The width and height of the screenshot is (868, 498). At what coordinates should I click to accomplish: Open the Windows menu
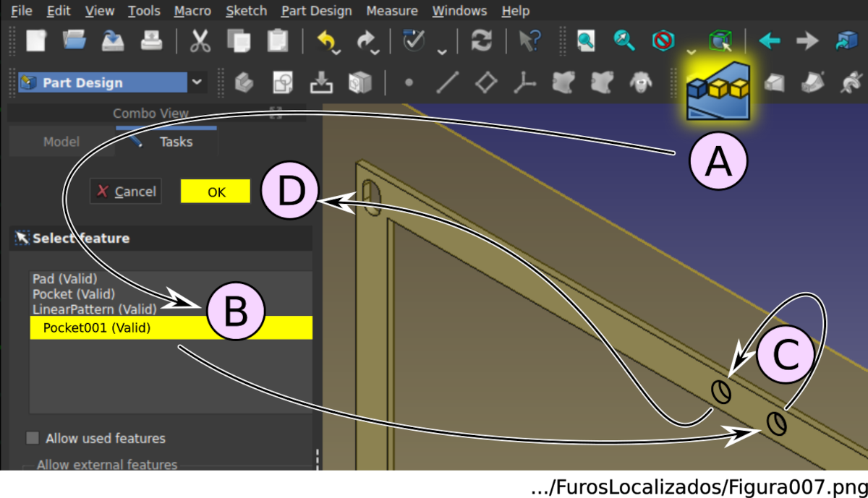coord(459,11)
